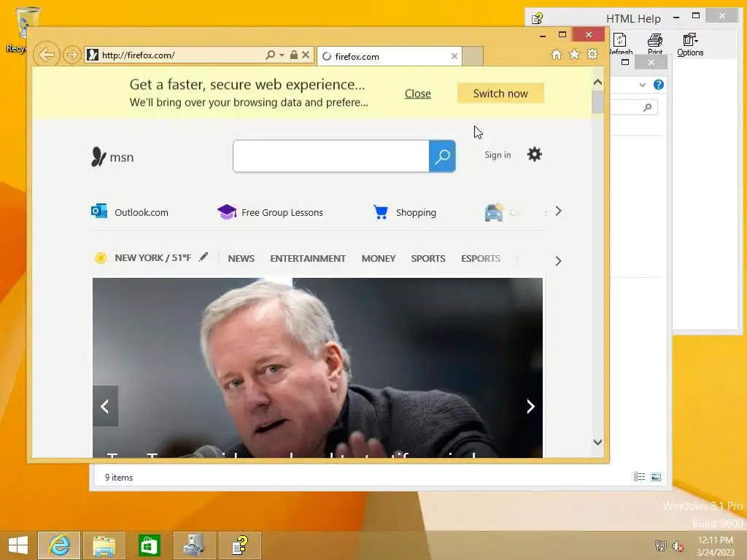Screen dimensions: 747x560
Task: Open the Shopping shortcut
Action: point(404,212)
